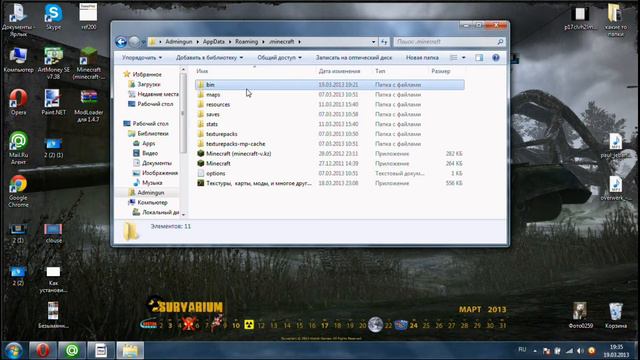Screen dimensions: 640x360
Task: Click the Forward navigation arrow in Explorer
Action: point(134,42)
